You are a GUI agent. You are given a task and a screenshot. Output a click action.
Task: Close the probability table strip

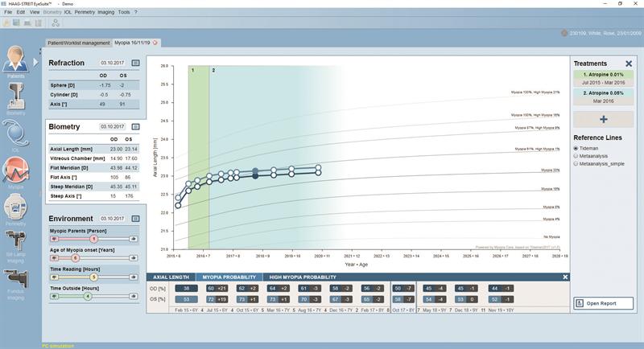pos(565,277)
